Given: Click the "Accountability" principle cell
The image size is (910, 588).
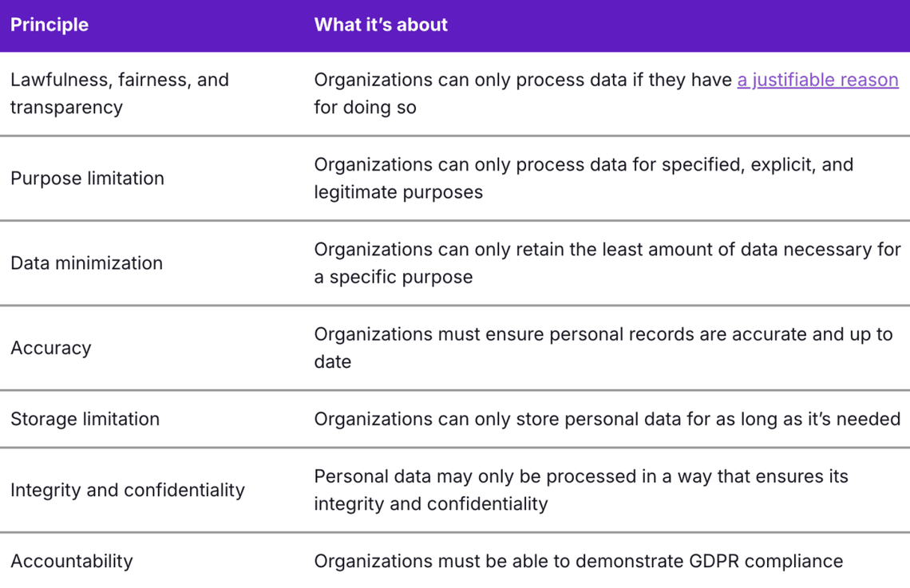Looking at the screenshot, I should [x=71, y=561].
